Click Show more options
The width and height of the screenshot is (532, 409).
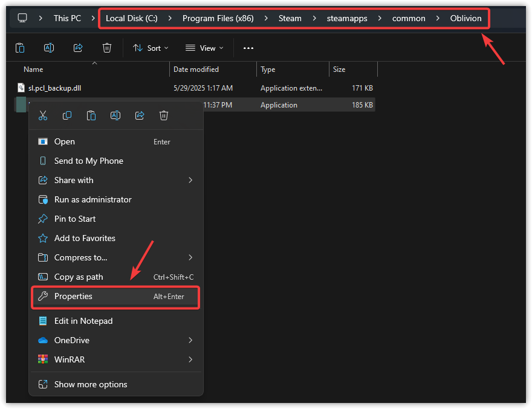click(91, 384)
